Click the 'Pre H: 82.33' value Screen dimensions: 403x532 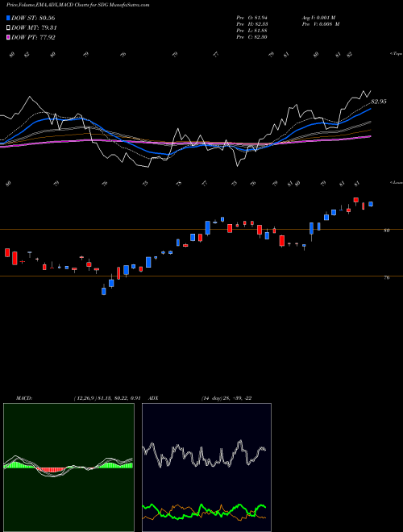[x=251, y=24]
